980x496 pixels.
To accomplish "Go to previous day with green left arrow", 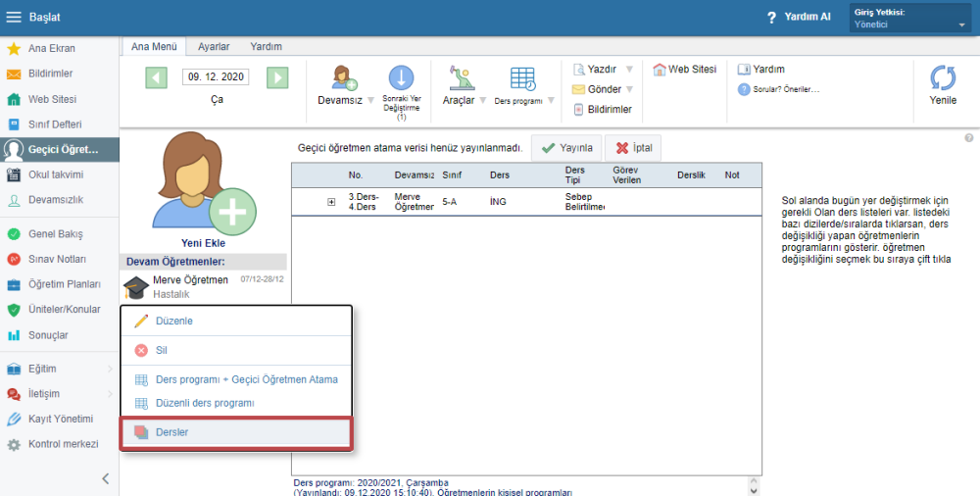I will click(x=156, y=77).
